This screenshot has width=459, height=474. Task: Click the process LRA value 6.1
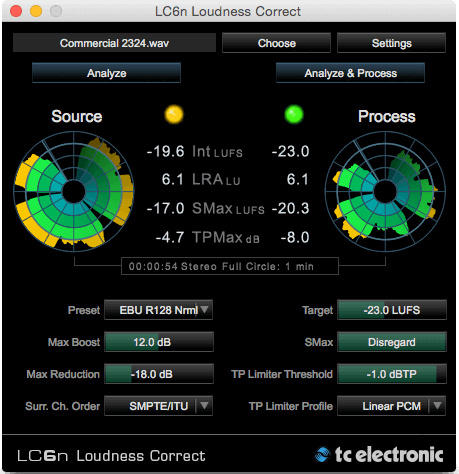click(298, 179)
